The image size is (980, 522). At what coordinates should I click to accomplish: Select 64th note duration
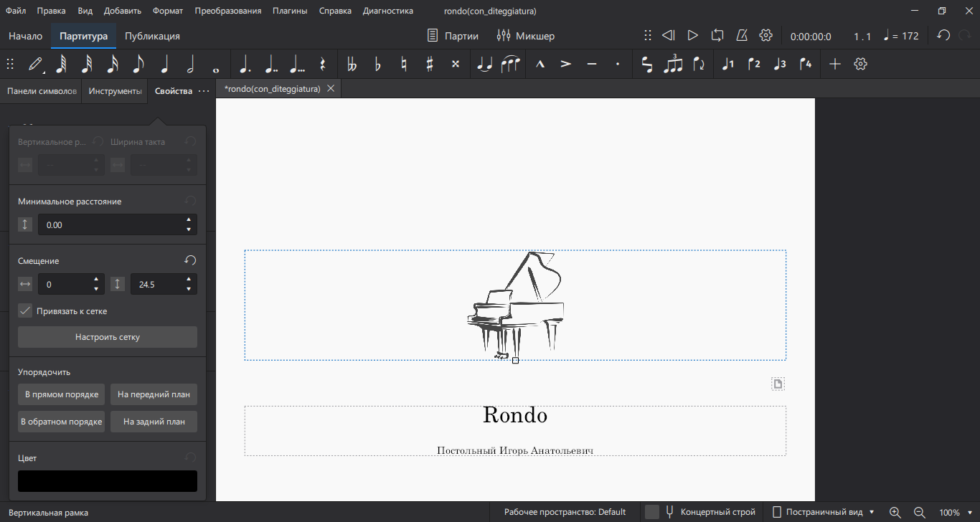tap(61, 64)
